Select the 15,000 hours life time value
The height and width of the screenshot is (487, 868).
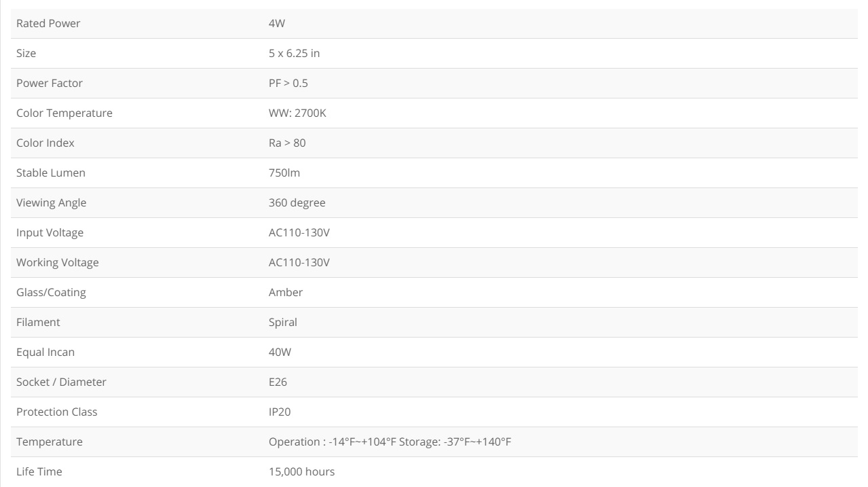301,472
